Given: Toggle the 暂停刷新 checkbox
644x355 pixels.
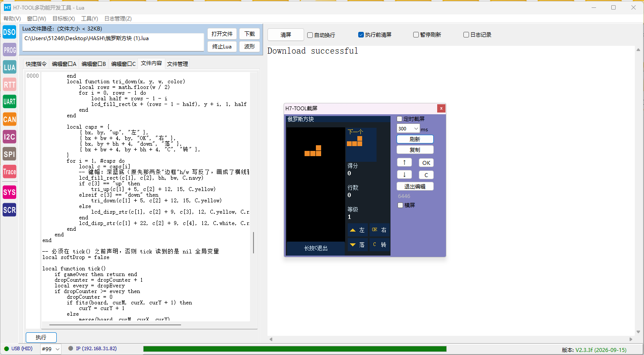Looking at the screenshot, I should (416, 34).
